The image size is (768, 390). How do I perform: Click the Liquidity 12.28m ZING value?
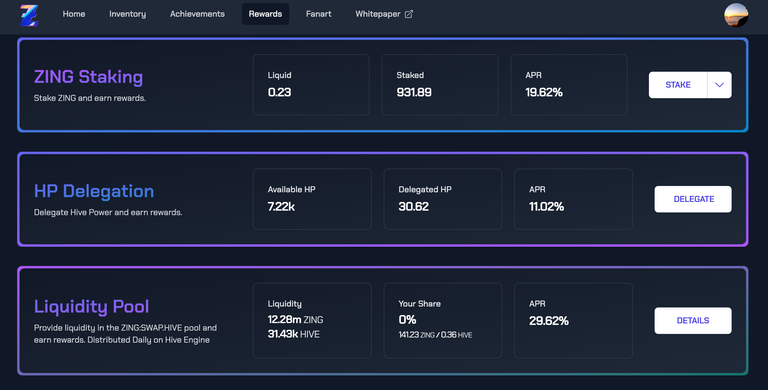tap(295, 319)
